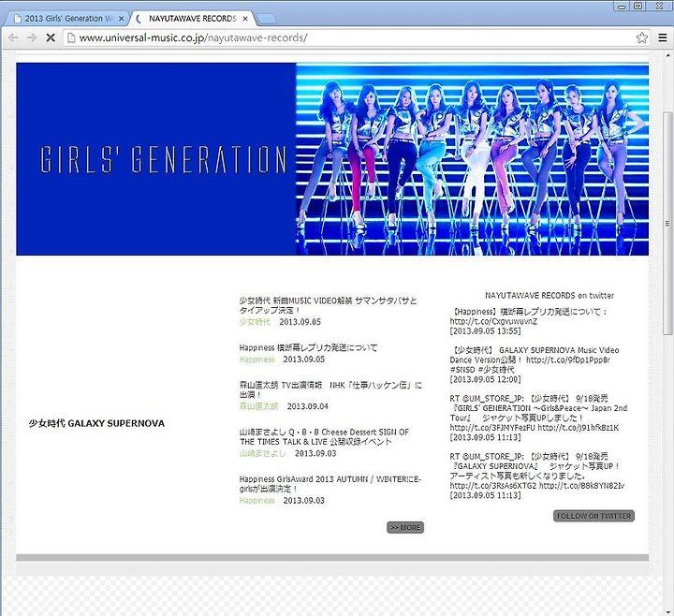Click the Girls' Generation banner image
The image size is (674, 616).
tap(332, 159)
